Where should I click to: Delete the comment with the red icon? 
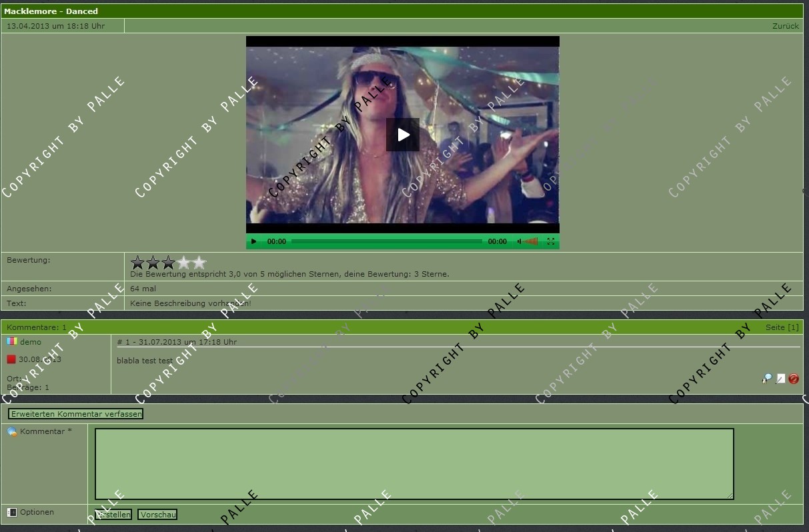pyautogui.click(x=794, y=379)
